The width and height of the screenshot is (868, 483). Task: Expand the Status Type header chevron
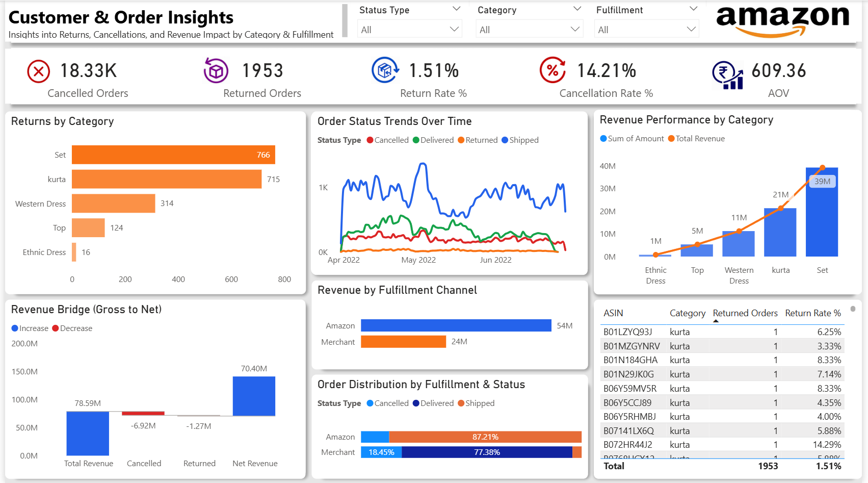tap(456, 9)
